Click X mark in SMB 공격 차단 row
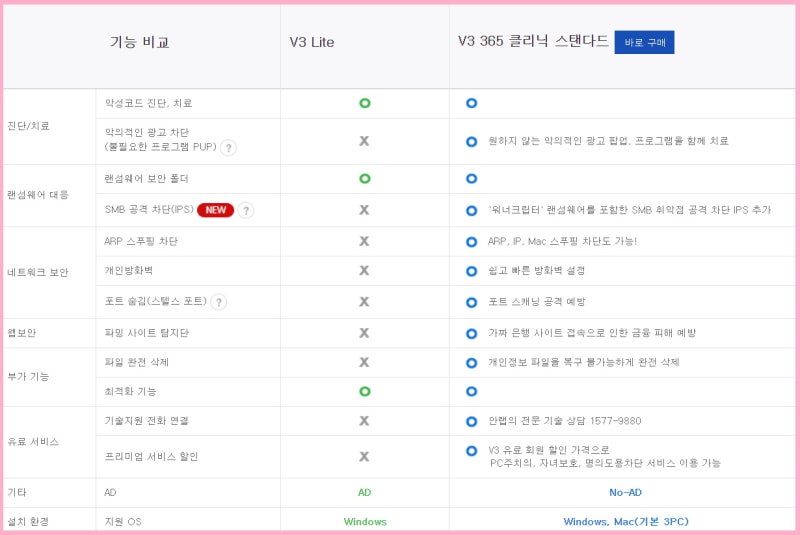Screen dimensions: 800x535 tap(364, 210)
